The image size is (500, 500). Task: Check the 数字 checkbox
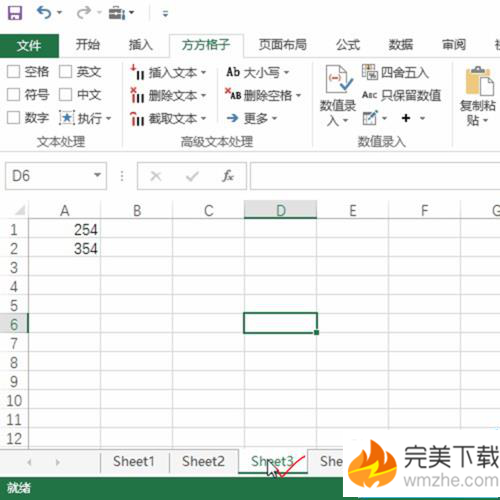click(13, 118)
